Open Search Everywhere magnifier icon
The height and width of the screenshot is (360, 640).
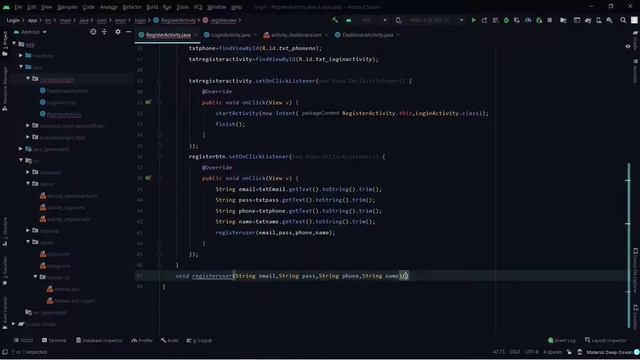pos(623,20)
